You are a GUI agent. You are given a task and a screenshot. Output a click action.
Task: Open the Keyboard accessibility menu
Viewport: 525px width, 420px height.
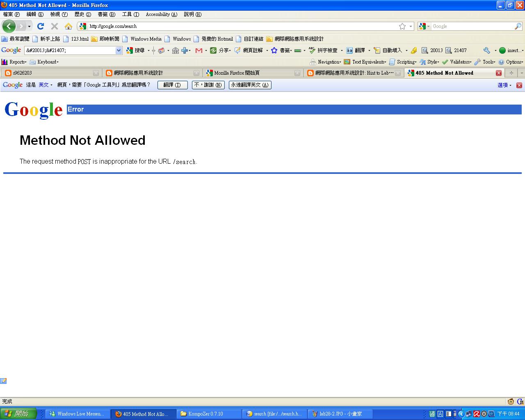point(44,62)
